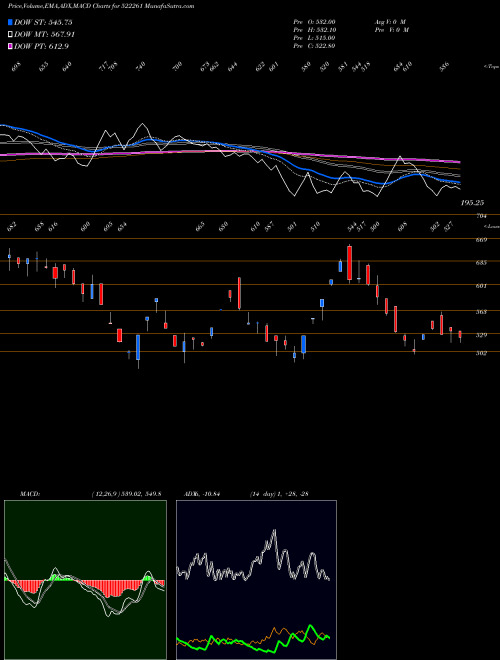Click the 'Pre L: 515.00' low value

tap(314, 38)
